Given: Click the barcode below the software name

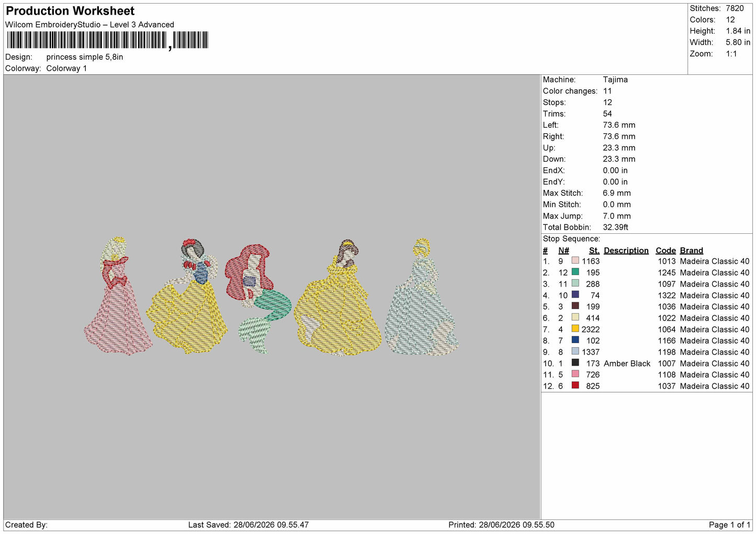Looking at the screenshot, I should [x=107, y=40].
